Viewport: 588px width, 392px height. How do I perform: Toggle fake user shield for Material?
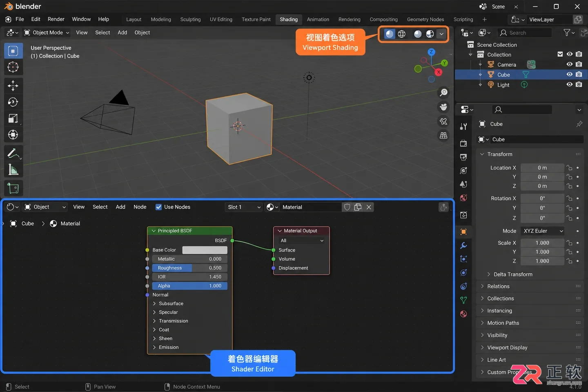click(x=347, y=207)
